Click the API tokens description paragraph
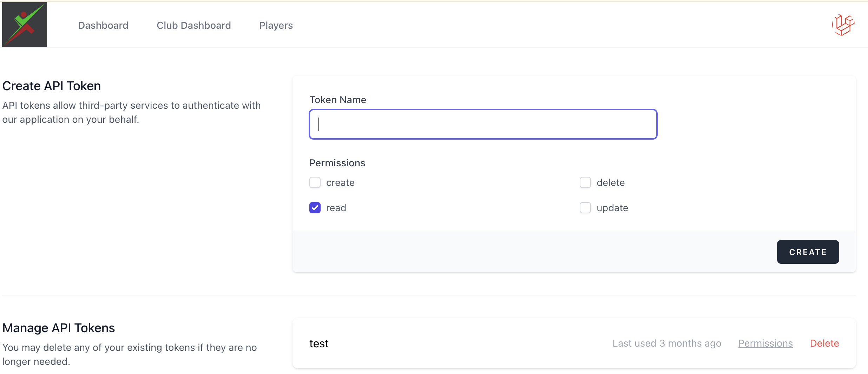Image resolution: width=868 pixels, height=374 pixels. (x=131, y=112)
